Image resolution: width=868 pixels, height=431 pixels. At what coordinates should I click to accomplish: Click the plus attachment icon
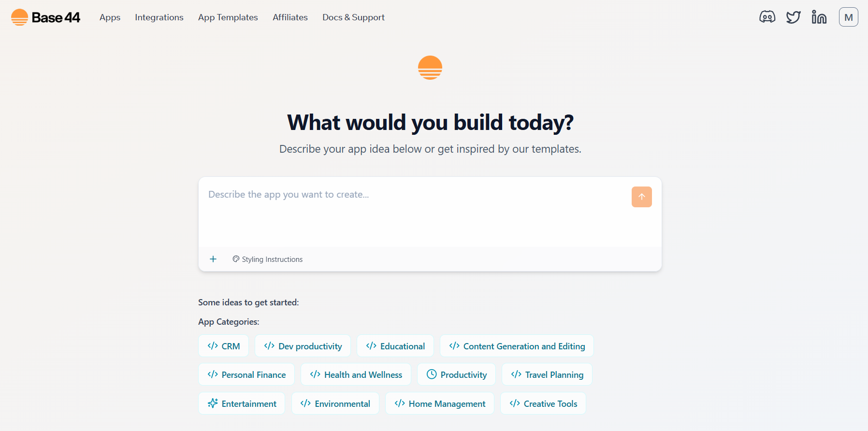pos(213,259)
